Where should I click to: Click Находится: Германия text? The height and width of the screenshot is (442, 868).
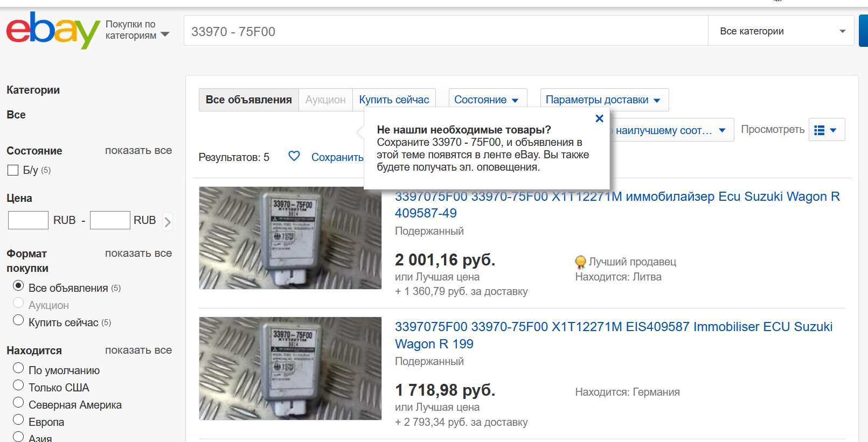click(x=627, y=392)
